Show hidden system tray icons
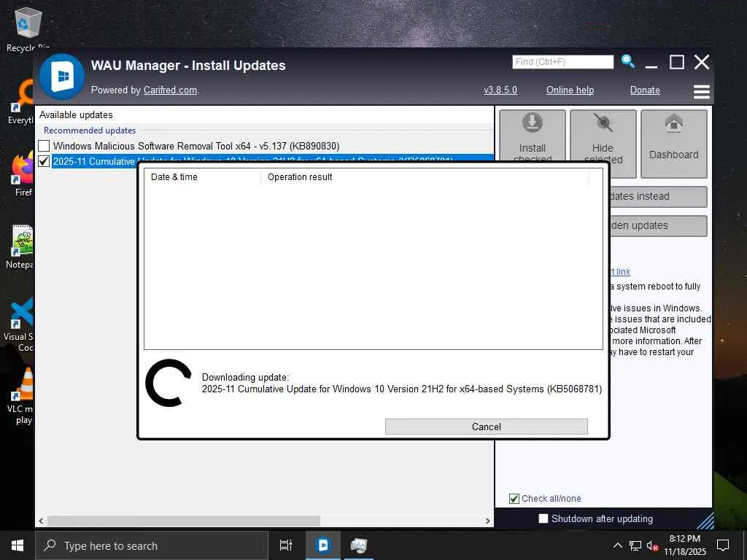Screen dimensions: 747x560 click(x=617, y=545)
